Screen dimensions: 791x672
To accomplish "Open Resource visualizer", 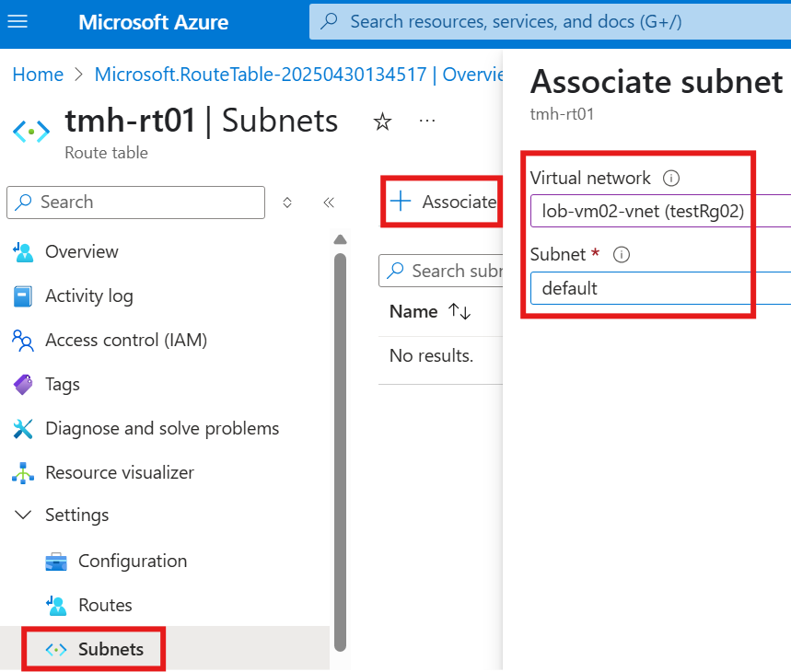I will (x=120, y=473).
